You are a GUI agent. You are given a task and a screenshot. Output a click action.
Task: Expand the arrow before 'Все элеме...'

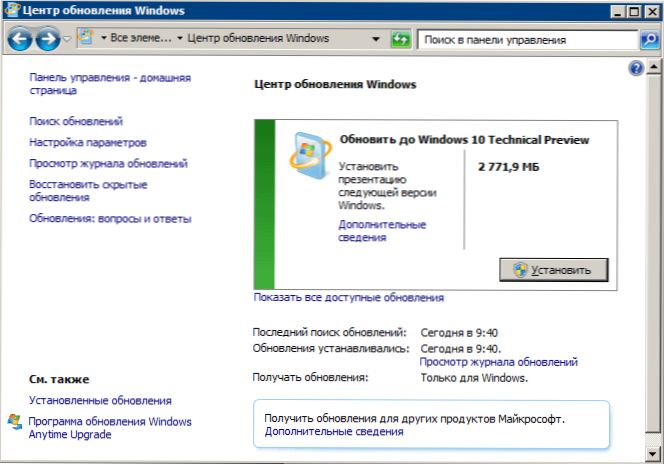coord(104,38)
